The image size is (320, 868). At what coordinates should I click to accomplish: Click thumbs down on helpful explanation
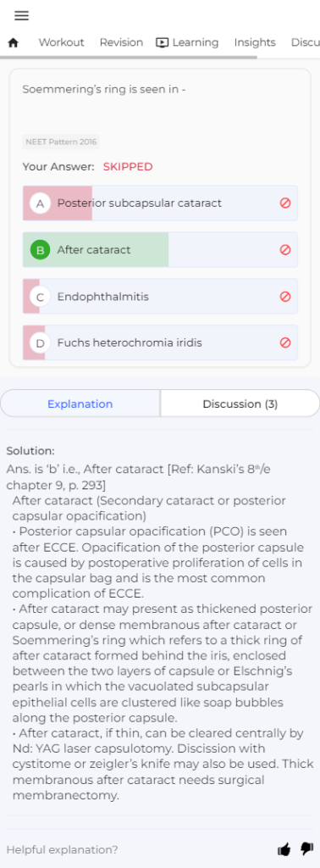click(x=306, y=849)
